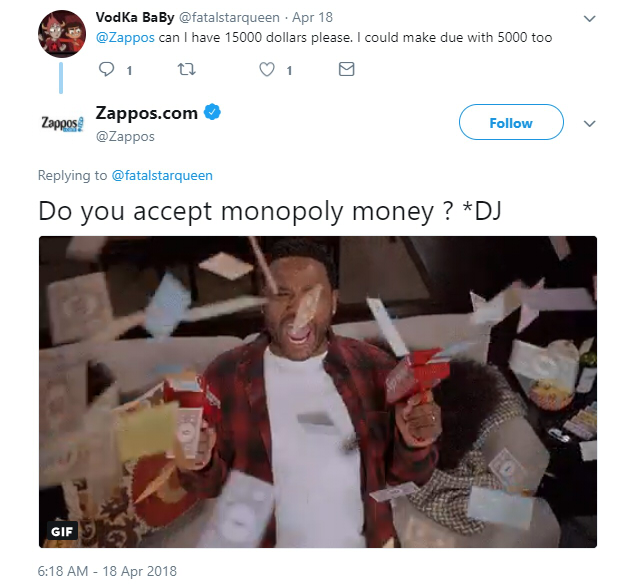Expand options chevron on VodKa BaBy tweet
Image resolution: width=635 pixels, height=586 pixels.
(589, 18)
